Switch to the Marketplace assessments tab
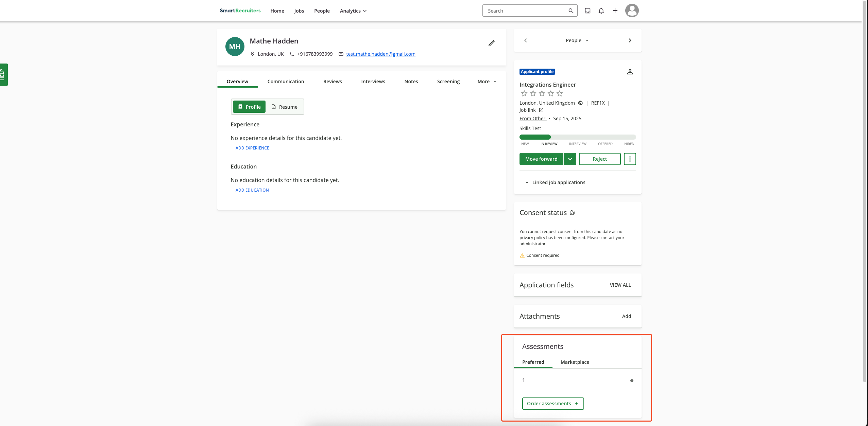Screen dimensions: 868x426 [575, 362]
